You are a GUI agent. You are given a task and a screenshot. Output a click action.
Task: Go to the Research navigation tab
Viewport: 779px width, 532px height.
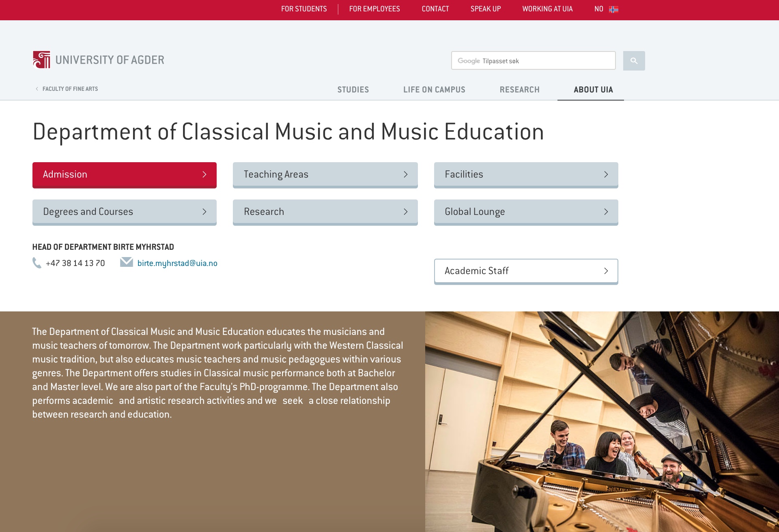coord(519,90)
